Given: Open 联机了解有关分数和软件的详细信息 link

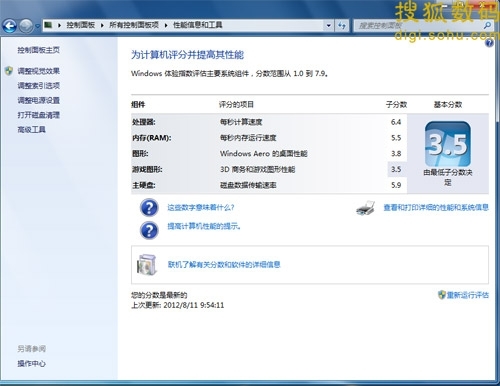Looking at the screenshot, I should point(224,265).
